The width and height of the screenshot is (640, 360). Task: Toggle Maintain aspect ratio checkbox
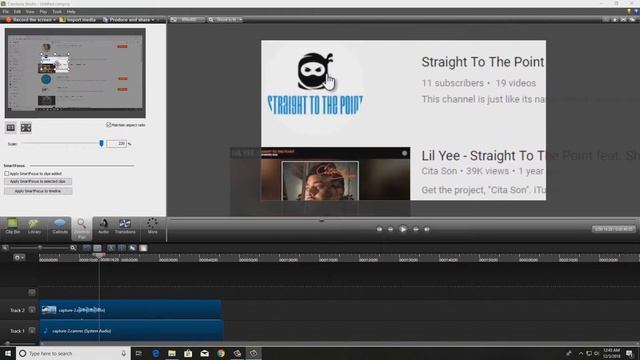click(x=109, y=125)
